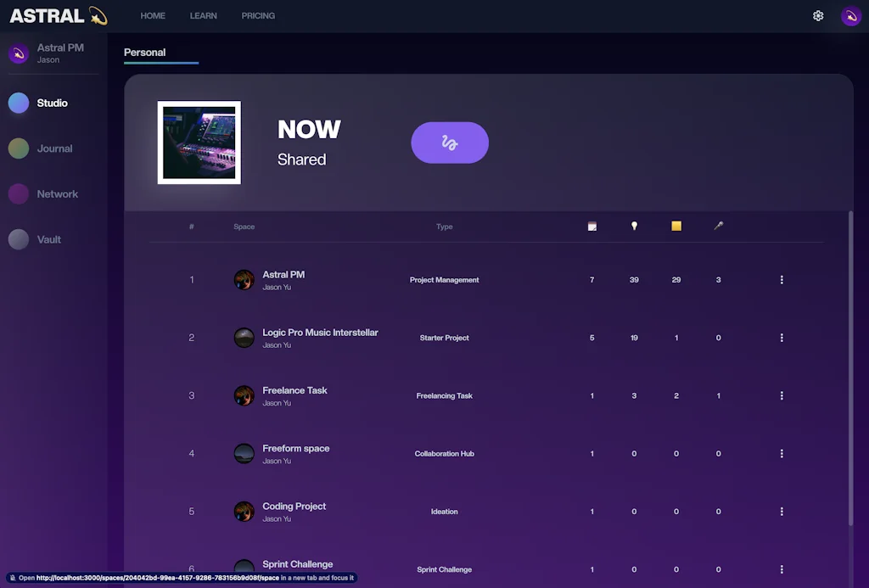869x588 pixels.
Task: Click the 19 count in Logic Pro row
Action: [634, 338]
